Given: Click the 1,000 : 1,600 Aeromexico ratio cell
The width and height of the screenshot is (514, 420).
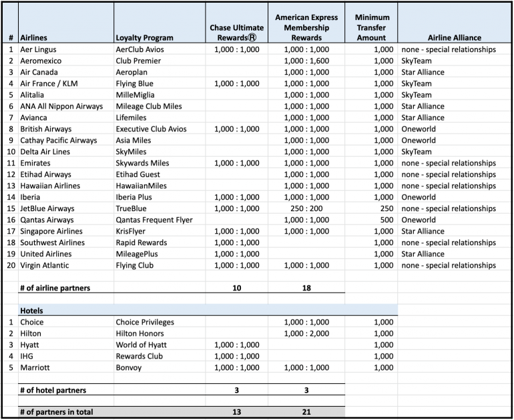Looking at the screenshot, I should tap(306, 61).
